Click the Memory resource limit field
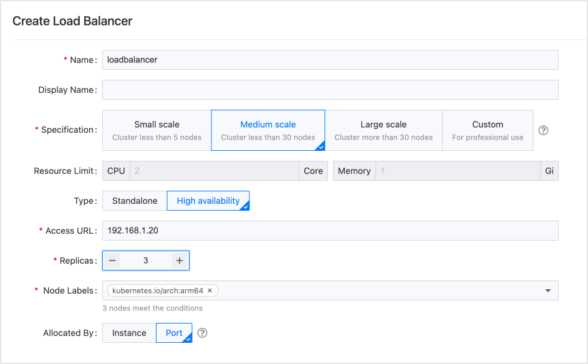 point(457,171)
